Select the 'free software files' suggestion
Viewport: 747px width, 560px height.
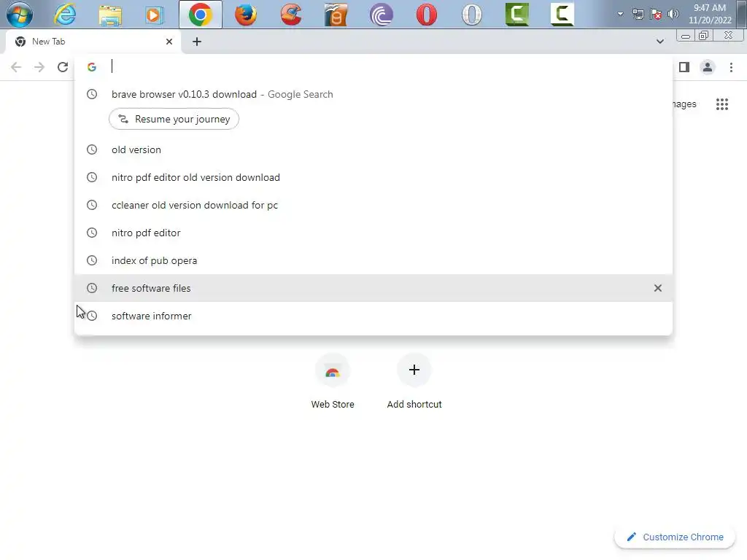click(373, 288)
